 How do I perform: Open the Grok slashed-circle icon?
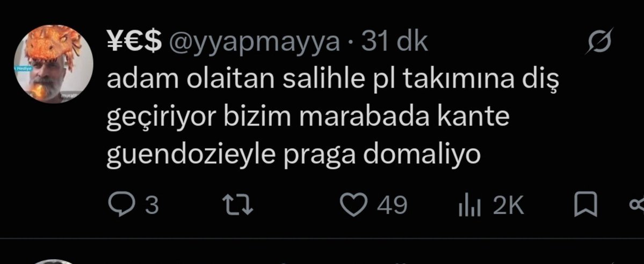coord(600,42)
